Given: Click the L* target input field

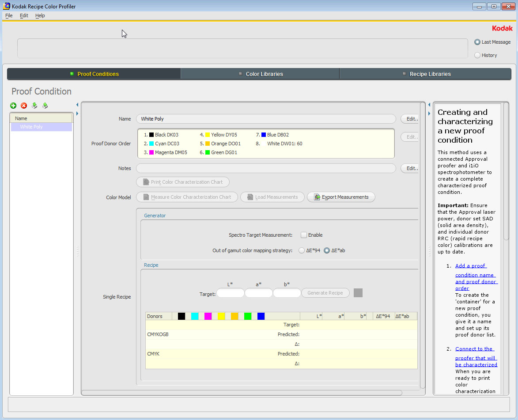Looking at the screenshot, I should [x=230, y=293].
